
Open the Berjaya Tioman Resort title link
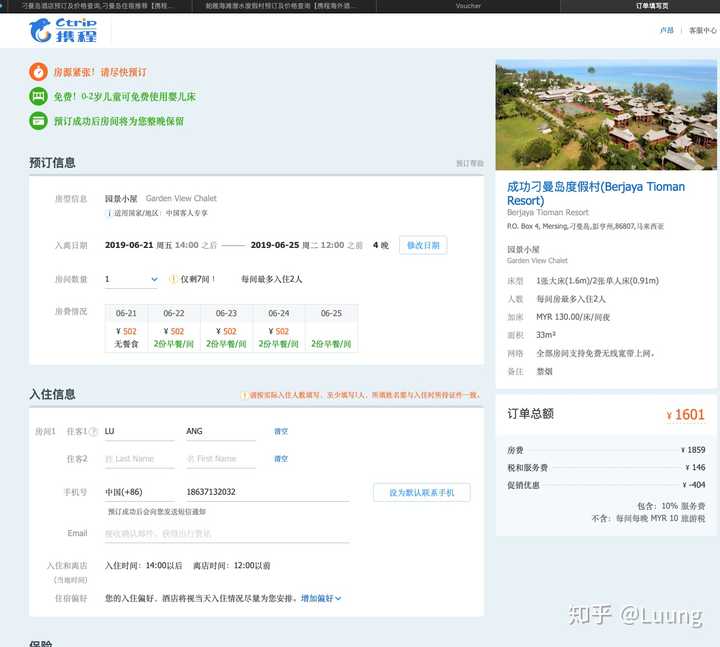coord(596,193)
